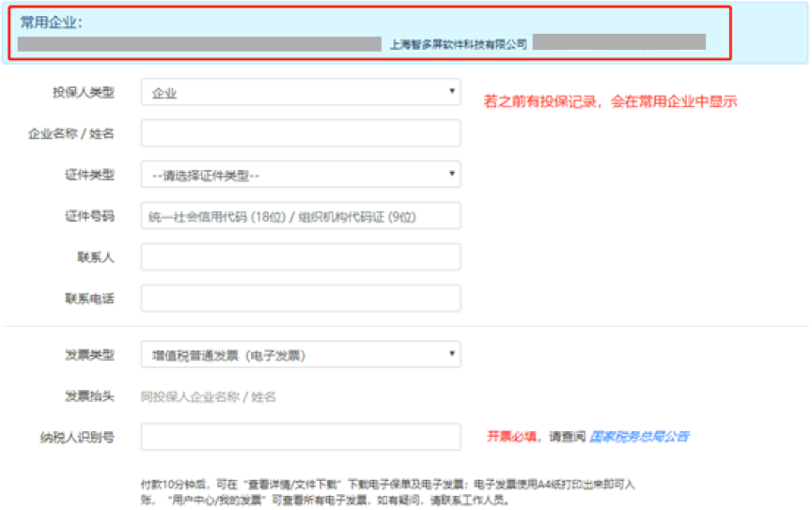The width and height of the screenshot is (812, 510).
Task: Select 上海智多屏软件科技有限公司 from common enterprises
Action: pos(458,44)
